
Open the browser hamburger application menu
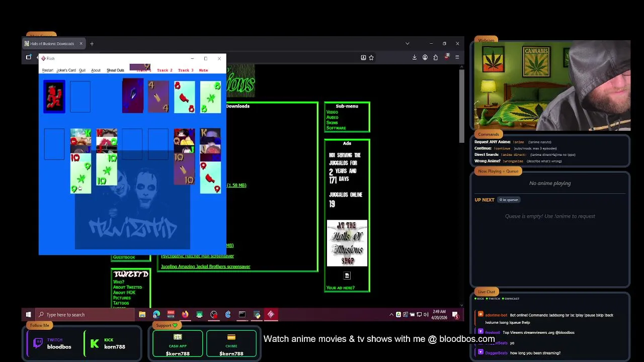[x=457, y=58]
